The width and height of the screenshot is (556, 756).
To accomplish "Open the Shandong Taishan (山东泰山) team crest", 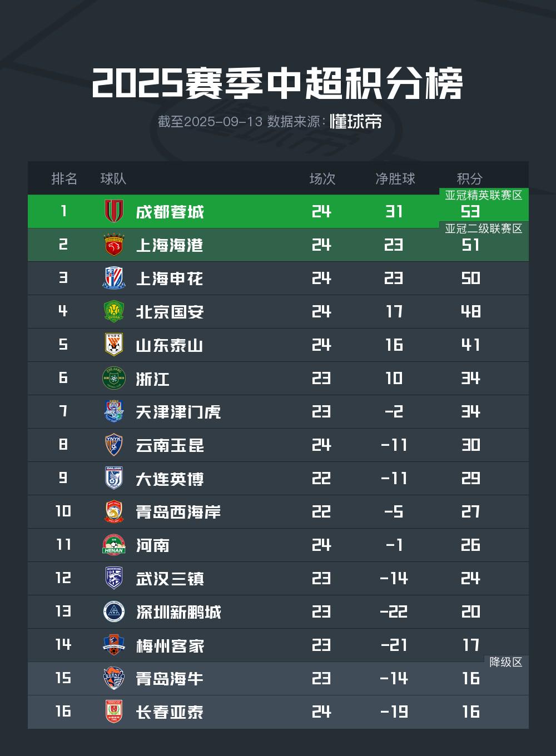I will tap(114, 345).
